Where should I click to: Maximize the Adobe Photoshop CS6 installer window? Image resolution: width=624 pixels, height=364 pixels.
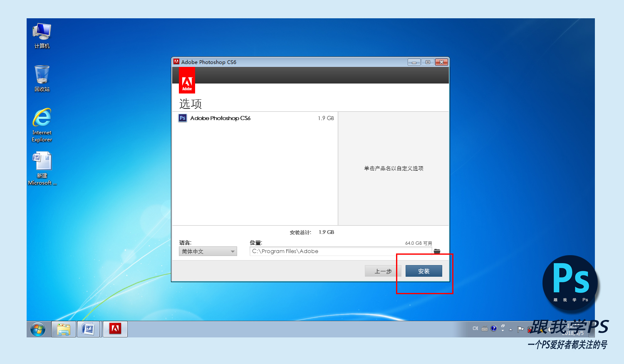428,62
